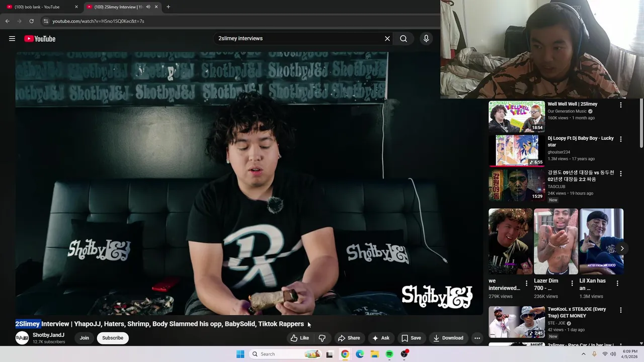Viewport: 644px width, 362px height.
Task: Go back with the browser back arrow
Action: point(7,21)
